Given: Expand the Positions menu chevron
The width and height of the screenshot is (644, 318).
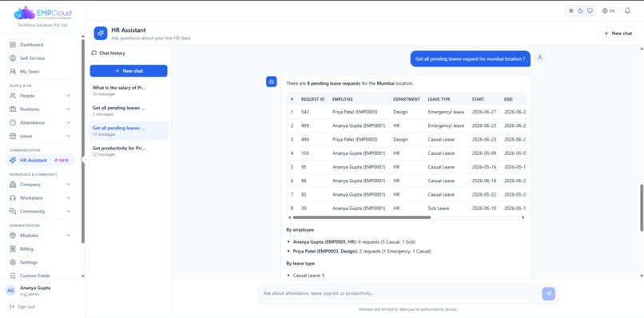Looking at the screenshot, I should 68,109.
